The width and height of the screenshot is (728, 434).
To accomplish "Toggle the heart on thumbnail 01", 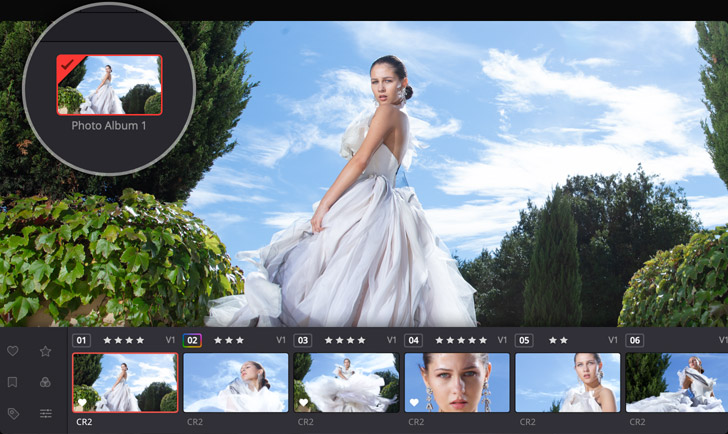I will click(x=83, y=403).
